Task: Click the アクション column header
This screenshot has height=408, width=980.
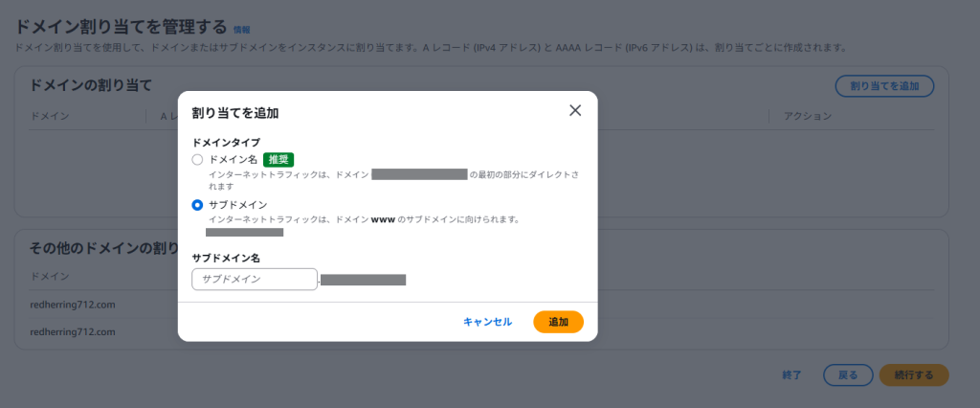Action: [x=808, y=117]
